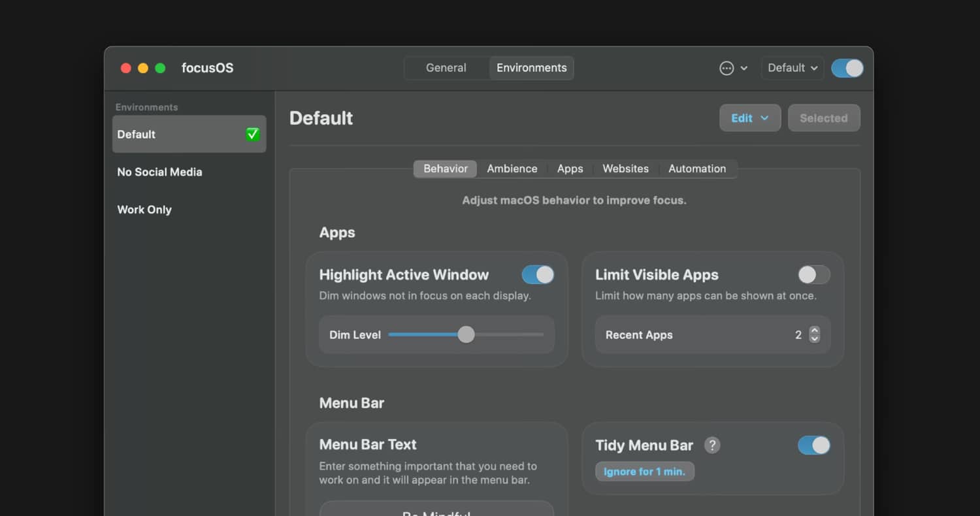Click the Menu Bar Text input field
This screenshot has width=980, height=516.
click(x=436, y=509)
